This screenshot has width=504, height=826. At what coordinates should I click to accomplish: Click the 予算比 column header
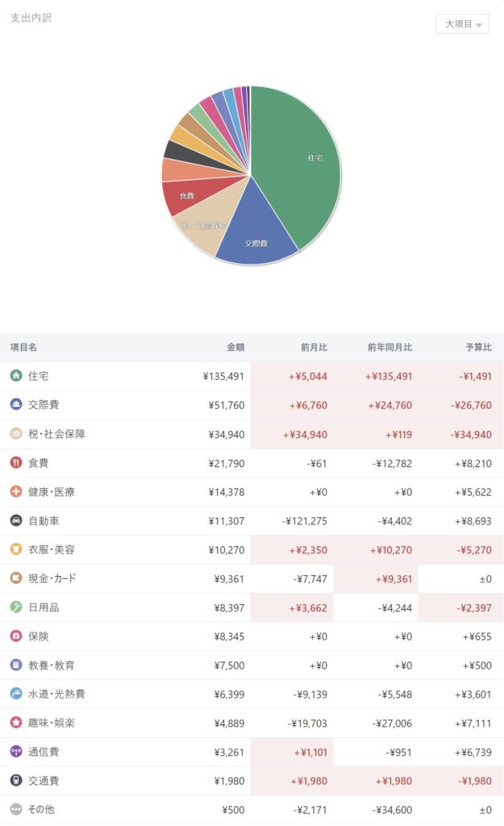pos(479,348)
